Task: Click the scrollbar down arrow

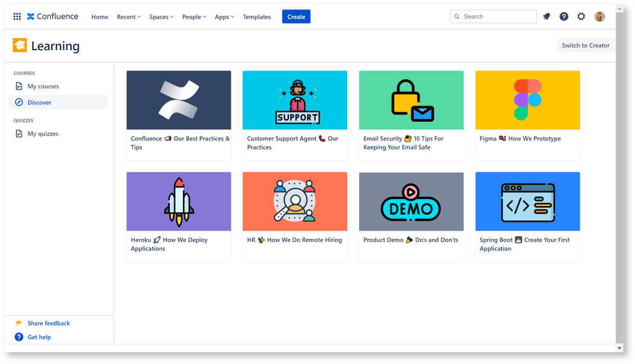Action: 619,348
